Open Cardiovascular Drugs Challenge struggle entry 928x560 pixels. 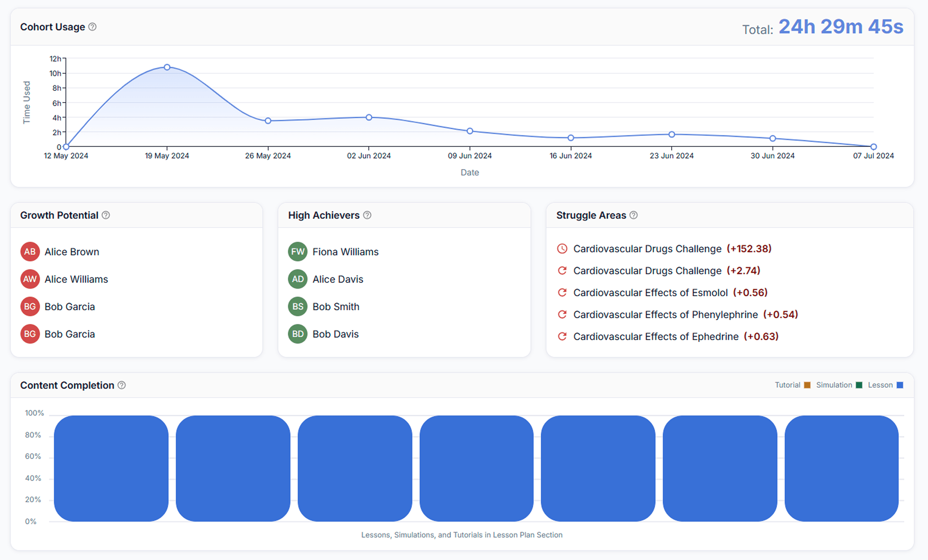[646, 249]
